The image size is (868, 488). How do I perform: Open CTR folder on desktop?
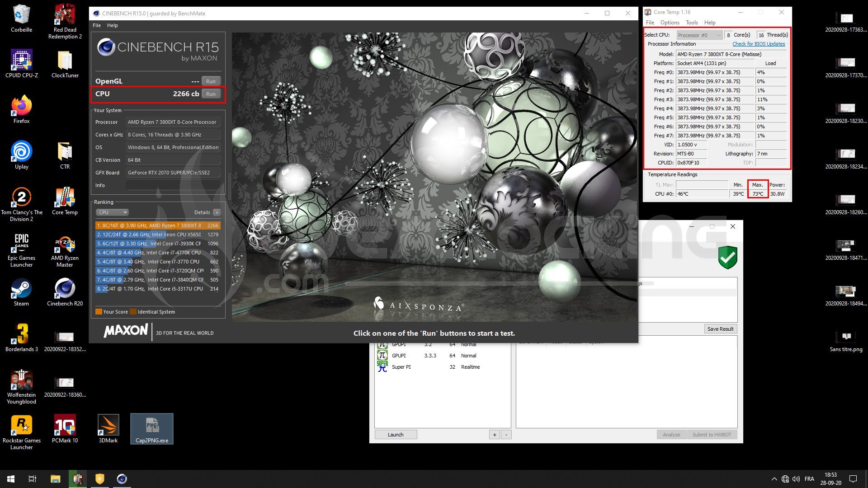(65, 155)
